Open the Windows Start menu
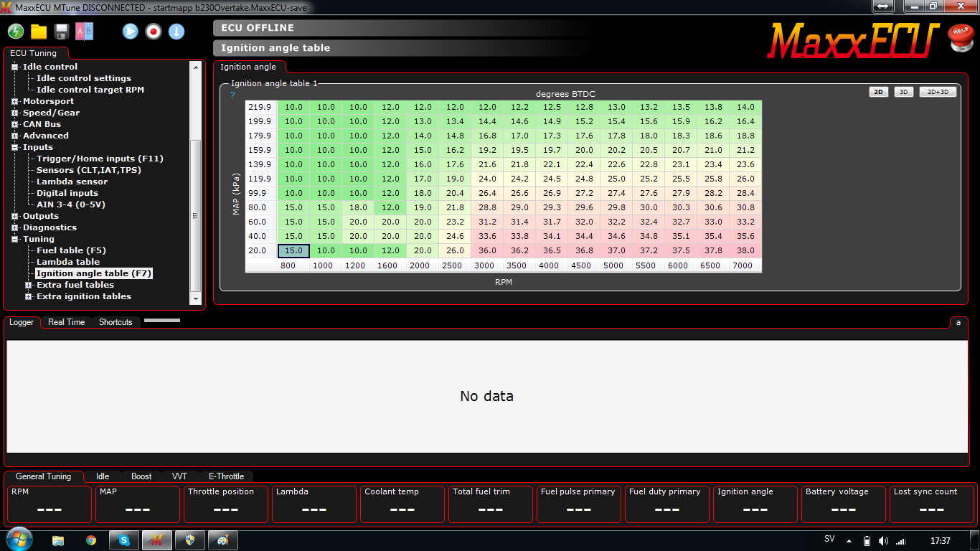The width and height of the screenshot is (980, 551). (19, 540)
